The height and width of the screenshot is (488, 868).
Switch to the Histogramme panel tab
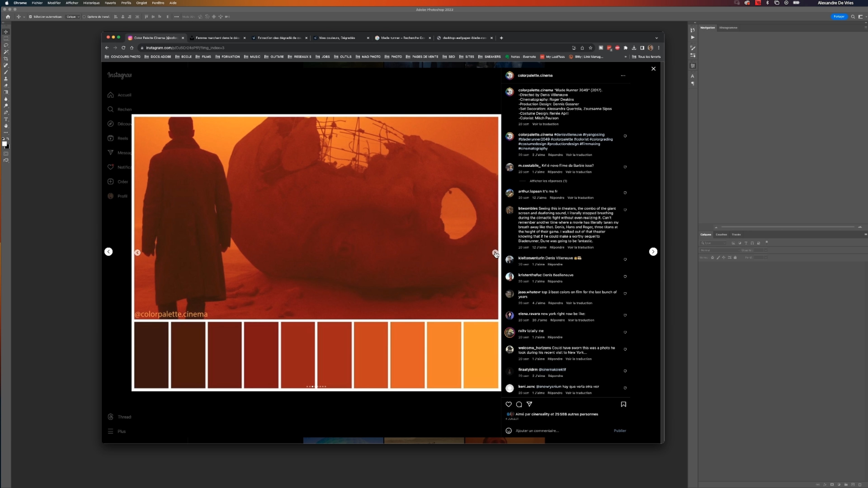click(728, 28)
